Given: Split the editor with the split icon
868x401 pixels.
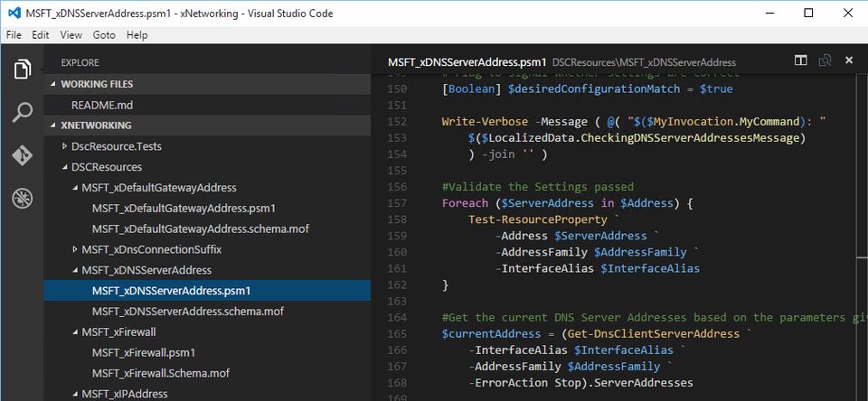Looking at the screenshot, I should 800,61.
